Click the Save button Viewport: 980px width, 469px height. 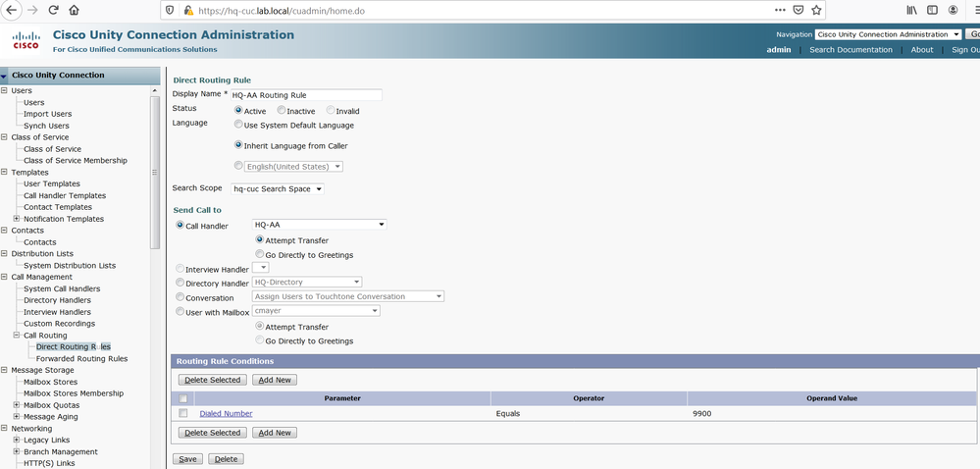(187, 459)
